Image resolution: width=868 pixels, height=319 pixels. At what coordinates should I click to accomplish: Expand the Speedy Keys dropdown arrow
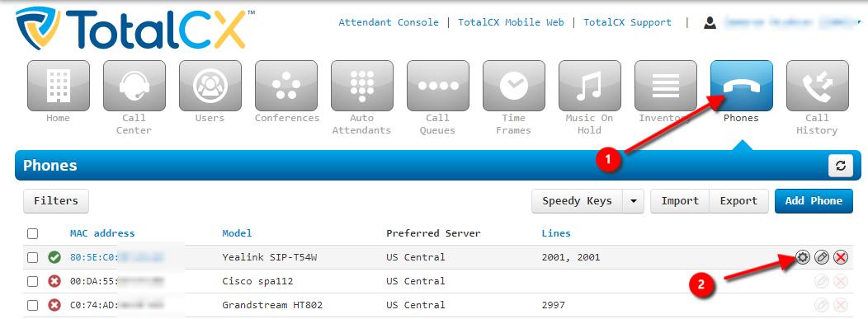click(x=634, y=201)
